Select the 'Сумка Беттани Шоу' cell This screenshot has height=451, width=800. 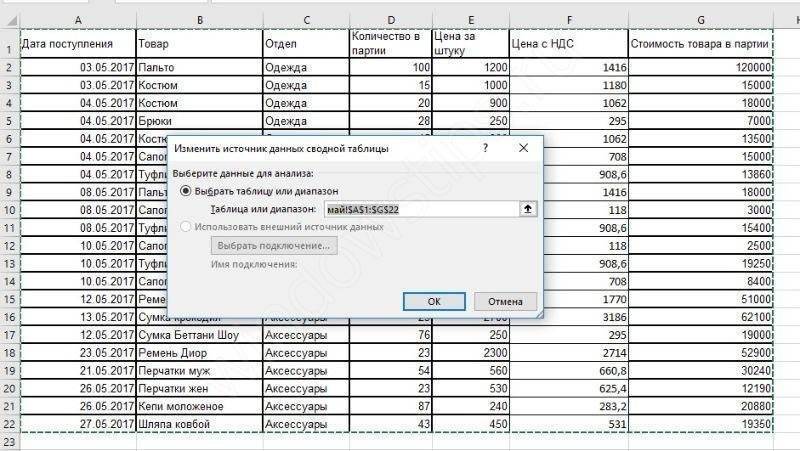[x=198, y=335]
